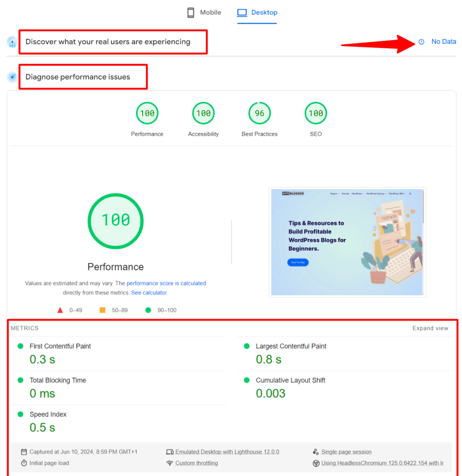Click the Largest Contentful Paint metric

[x=291, y=346]
